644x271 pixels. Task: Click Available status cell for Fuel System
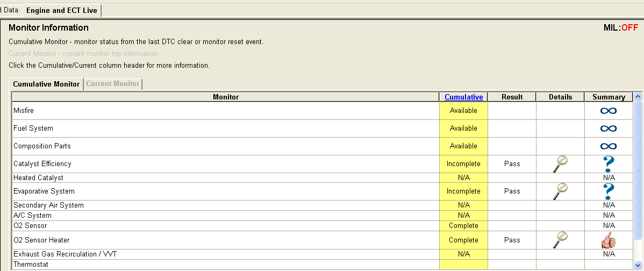pyautogui.click(x=463, y=129)
